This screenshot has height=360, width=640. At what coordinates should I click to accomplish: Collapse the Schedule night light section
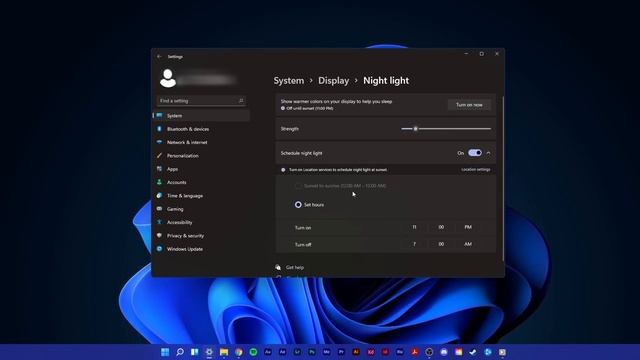pos(489,153)
